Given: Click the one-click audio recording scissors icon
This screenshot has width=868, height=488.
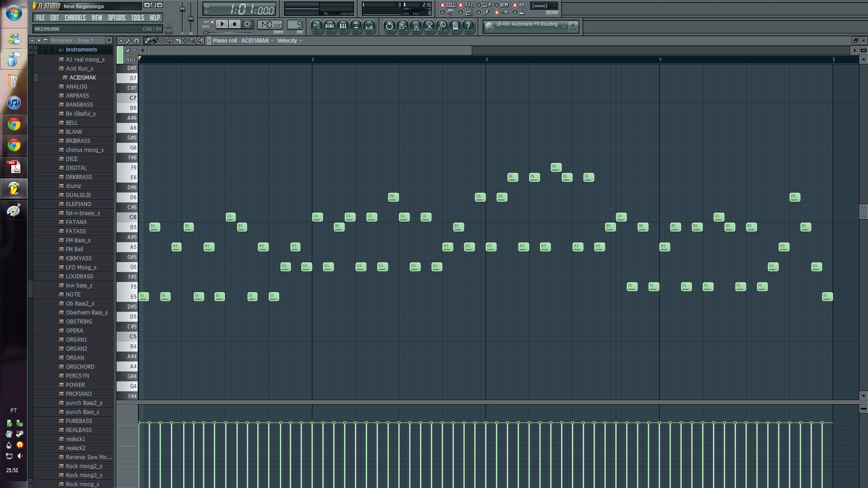Looking at the screenshot, I should point(429,26).
